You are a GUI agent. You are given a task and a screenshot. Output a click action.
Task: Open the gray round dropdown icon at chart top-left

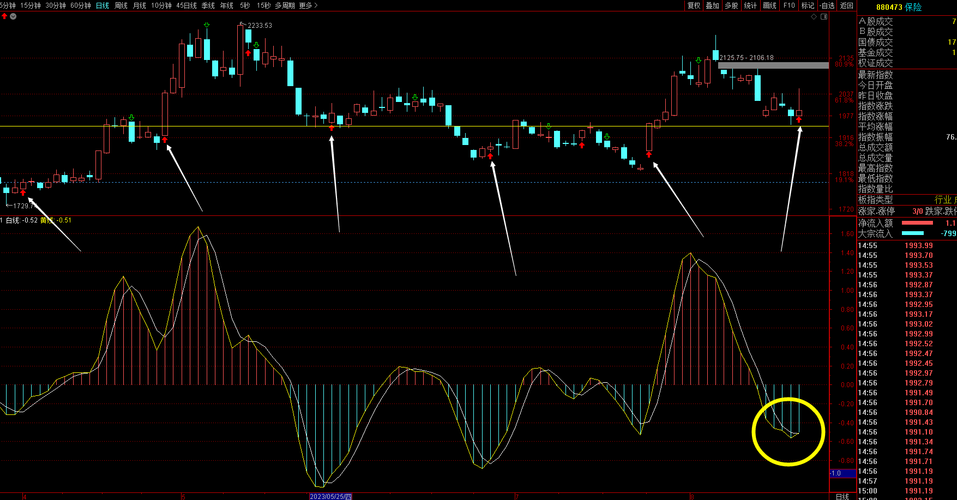[x=13, y=16]
